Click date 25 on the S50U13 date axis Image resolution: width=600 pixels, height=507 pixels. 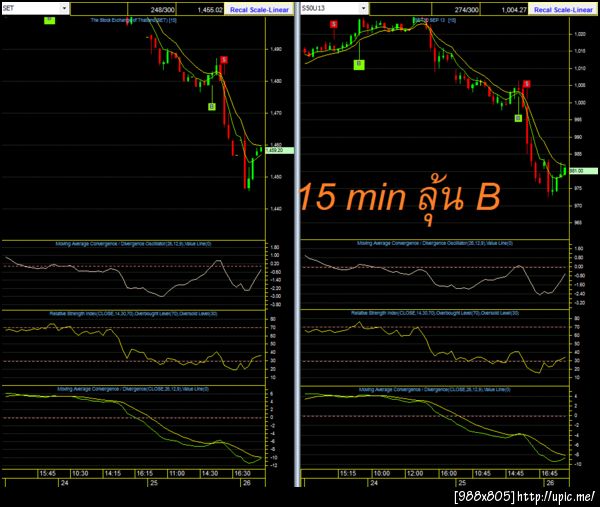click(462, 483)
